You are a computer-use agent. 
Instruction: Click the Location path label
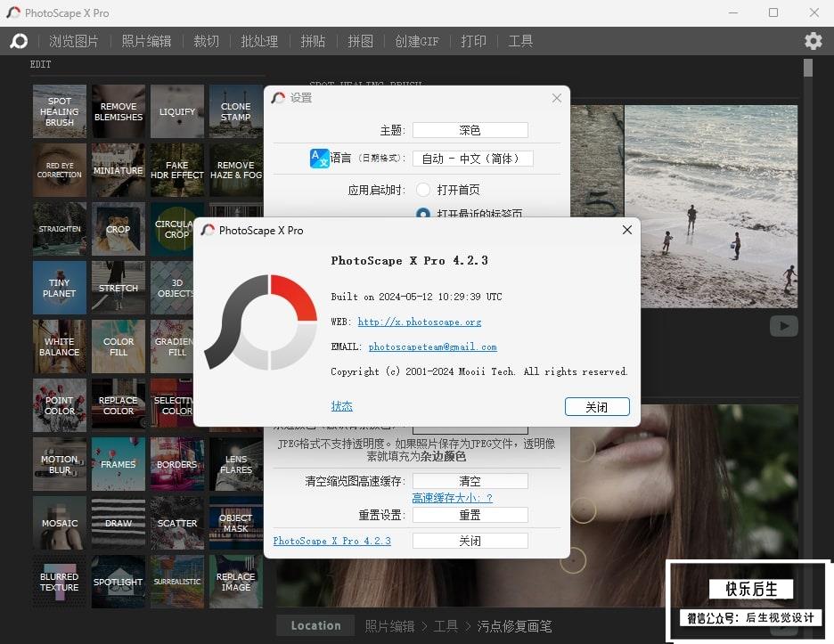(315, 625)
